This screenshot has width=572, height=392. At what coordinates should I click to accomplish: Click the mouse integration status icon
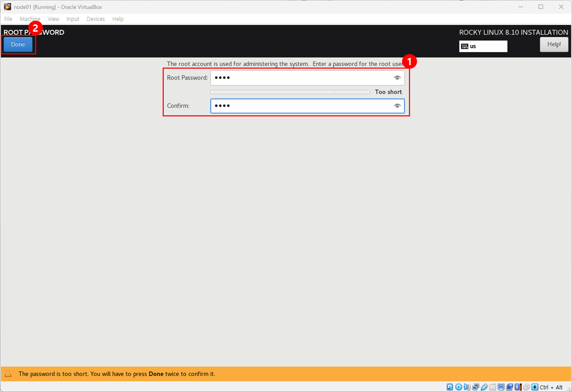point(526,387)
